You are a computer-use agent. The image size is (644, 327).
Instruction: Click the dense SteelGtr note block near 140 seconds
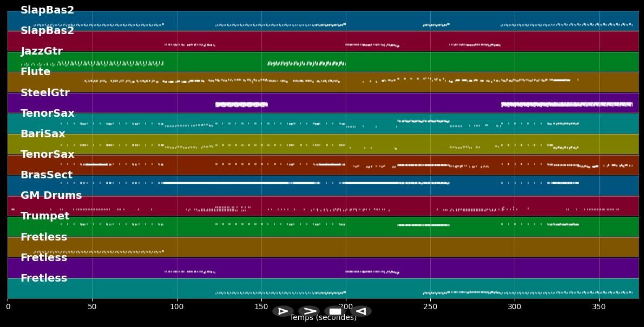point(241,104)
